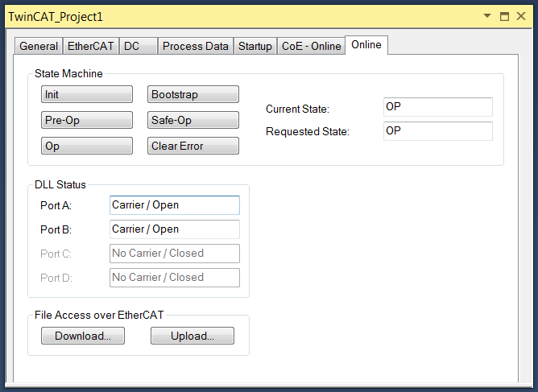
Task: Set state machine to Init
Action: click(x=87, y=94)
